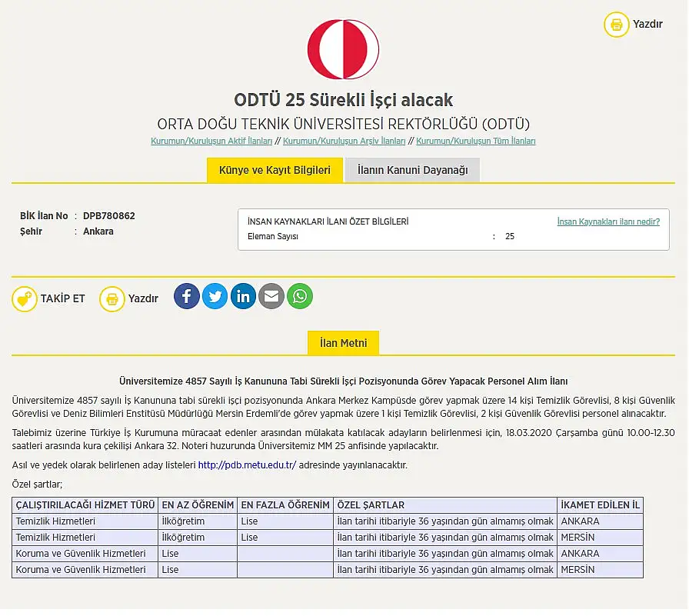Screen dimensions: 689x616
Task: Click the EN FAZLA ÖĞRENİM column header
Action: 285,505
